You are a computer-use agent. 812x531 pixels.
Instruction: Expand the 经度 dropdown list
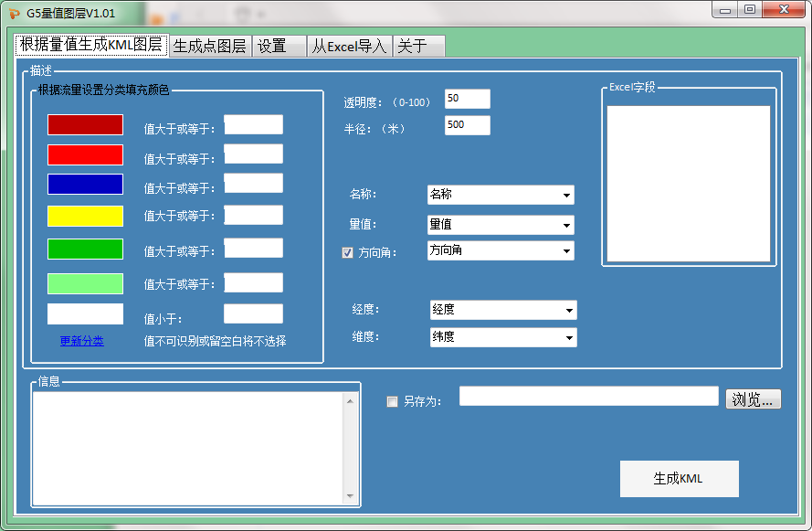(x=570, y=311)
